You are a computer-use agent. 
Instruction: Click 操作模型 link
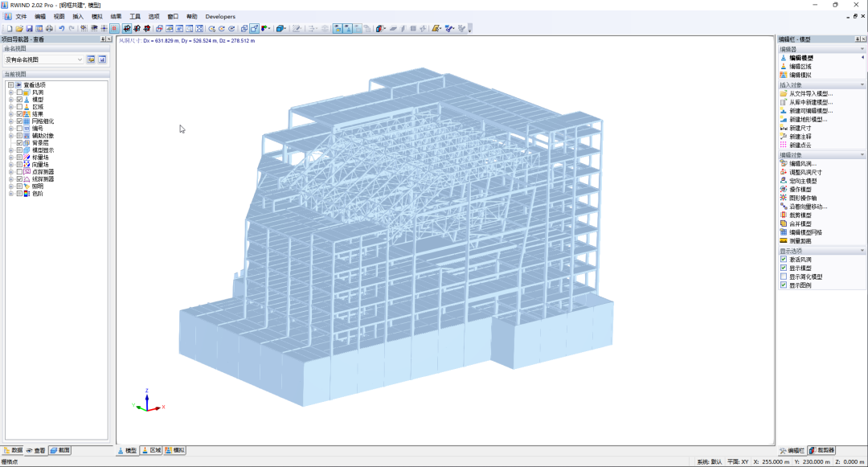tap(800, 189)
